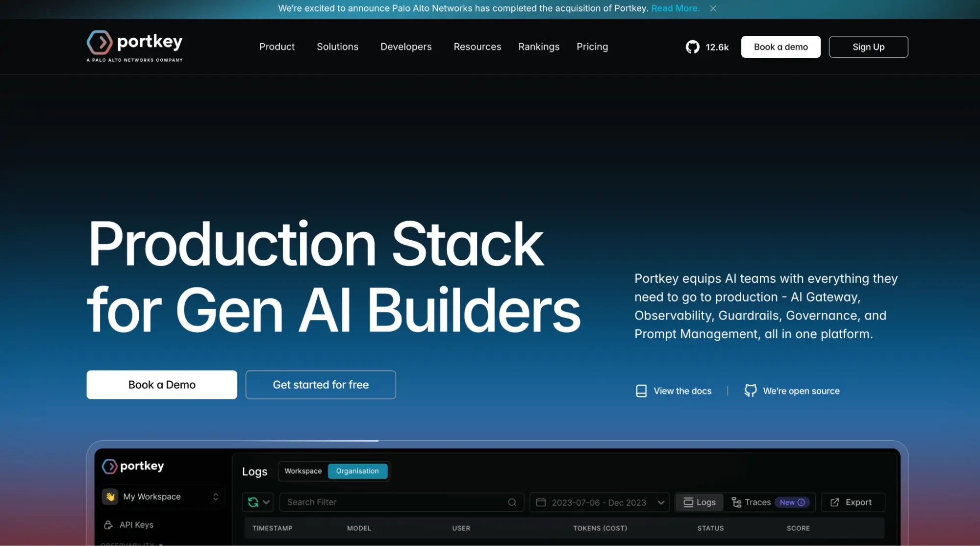Click the GitHub cat icon beside open source
Screen dimensions: 980x546
click(750, 391)
